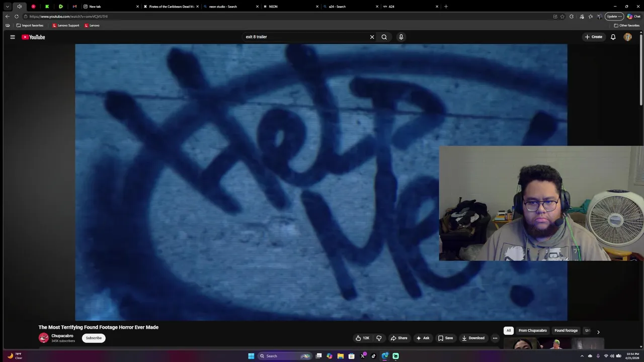Open Chupacabro channel avatar

(44, 338)
